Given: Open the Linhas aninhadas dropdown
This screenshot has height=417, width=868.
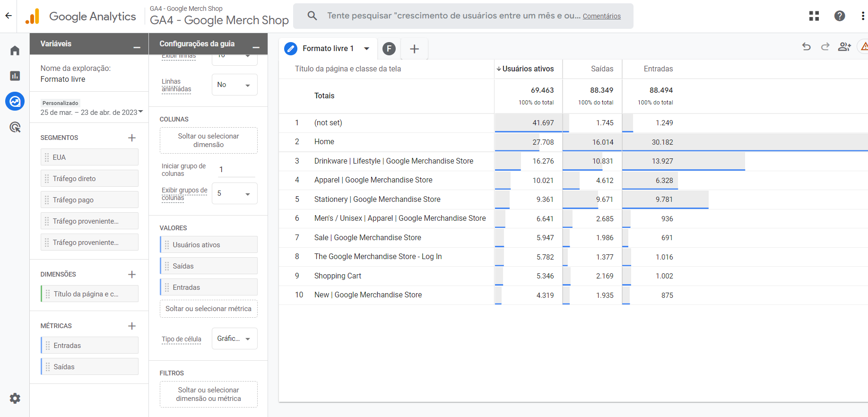Looking at the screenshot, I should (234, 85).
